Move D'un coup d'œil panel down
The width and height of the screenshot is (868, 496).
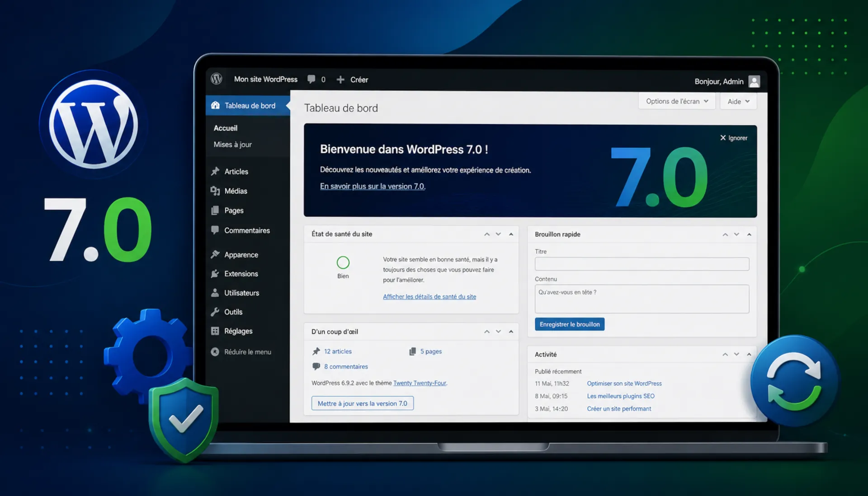point(498,332)
